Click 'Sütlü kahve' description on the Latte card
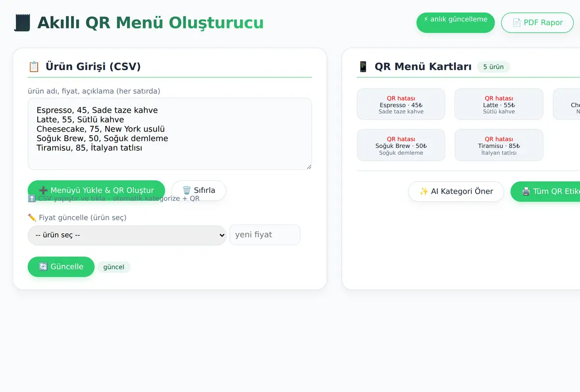This screenshot has height=392, width=580. [x=499, y=112]
